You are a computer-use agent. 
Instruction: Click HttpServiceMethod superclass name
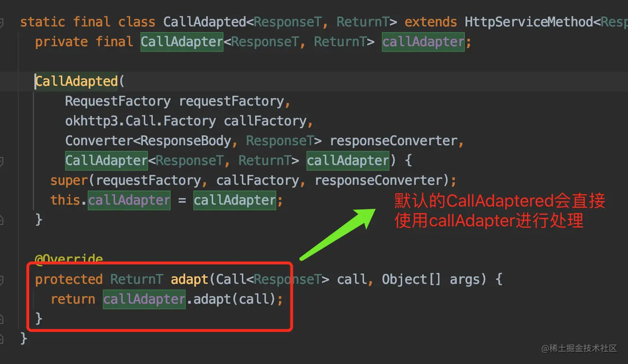(x=529, y=22)
